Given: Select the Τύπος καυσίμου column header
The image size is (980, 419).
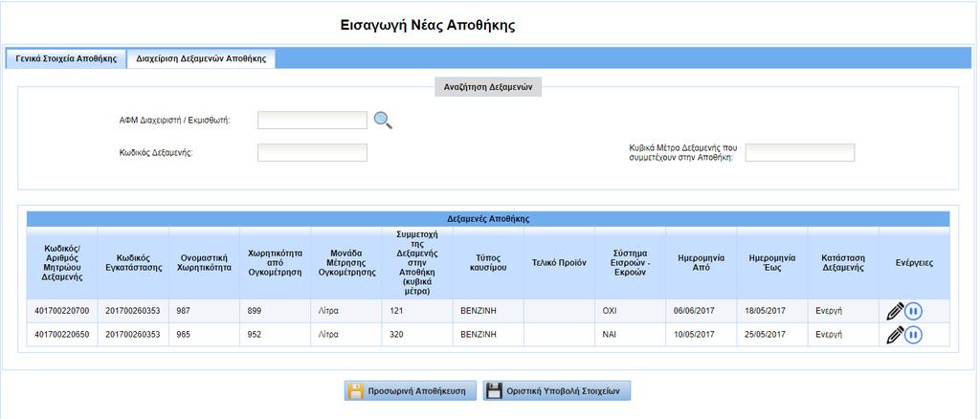Looking at the screenshot, I should pos(488,263).
